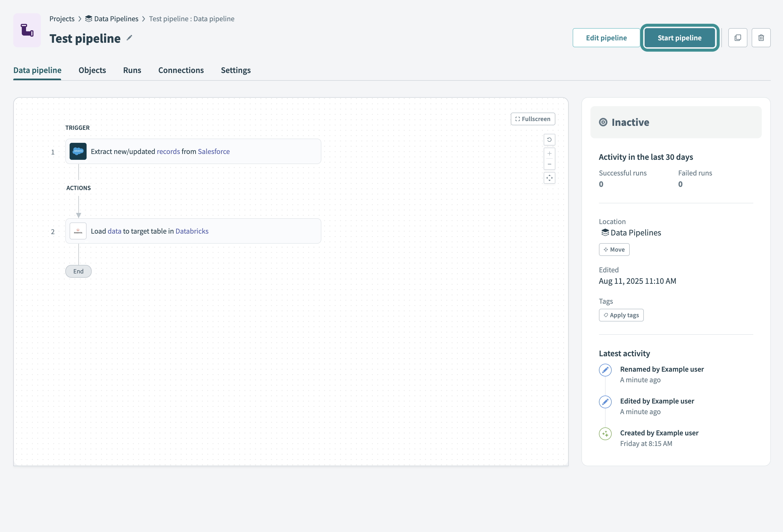783x532 pixels.
Task: Reset the canvas view with the rotate icon
Action: pyautogui.click(x=549, y=139)
